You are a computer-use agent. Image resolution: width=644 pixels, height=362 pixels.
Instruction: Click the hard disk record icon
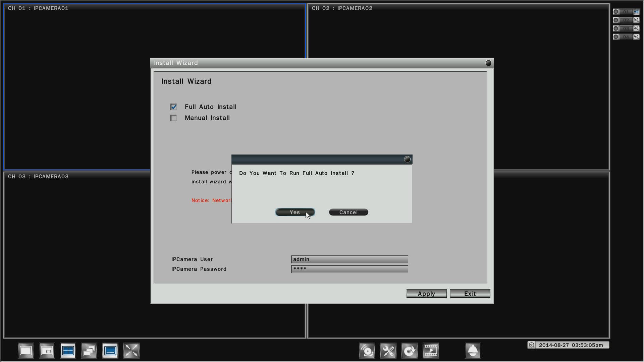point(367,351)
